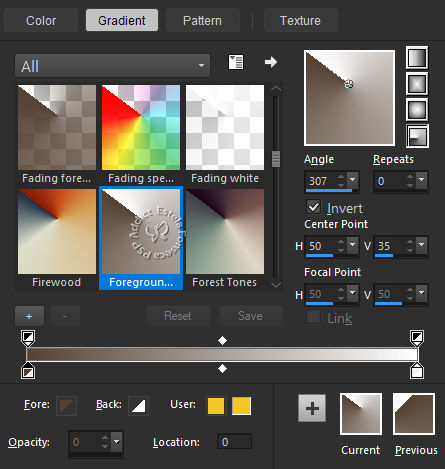445x469 pixels.
Task: Click the Save button
Action: pos(251,316)
